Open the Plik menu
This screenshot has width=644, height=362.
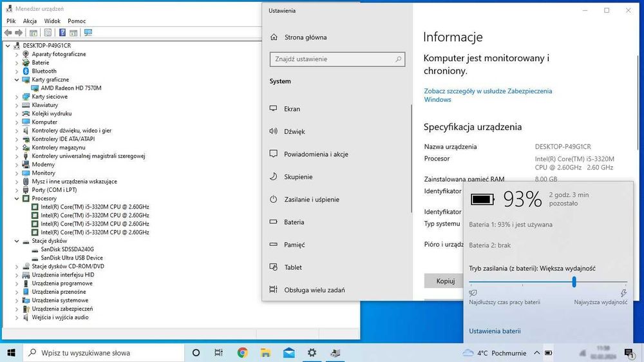coord(11,21)
